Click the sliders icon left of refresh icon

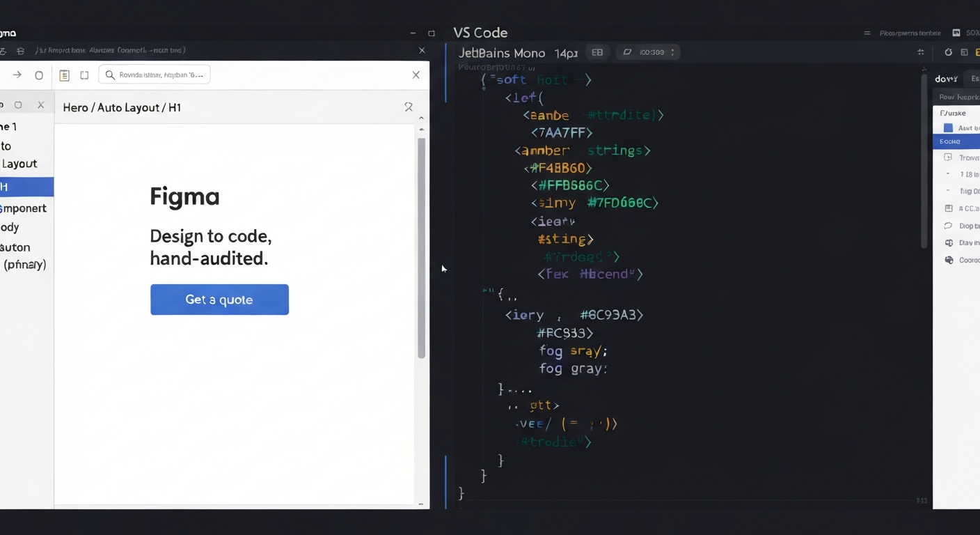tap(921, 52)
